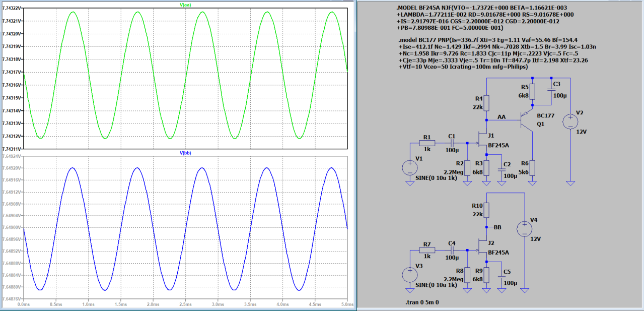Click the V4 voltage source symbol
This screenshot has height=311, width=644.
point(525,229)
